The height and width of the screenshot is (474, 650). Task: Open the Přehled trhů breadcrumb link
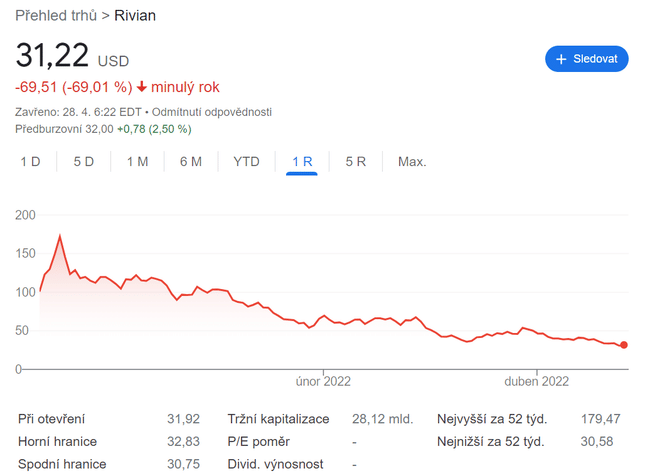(56, 15)
